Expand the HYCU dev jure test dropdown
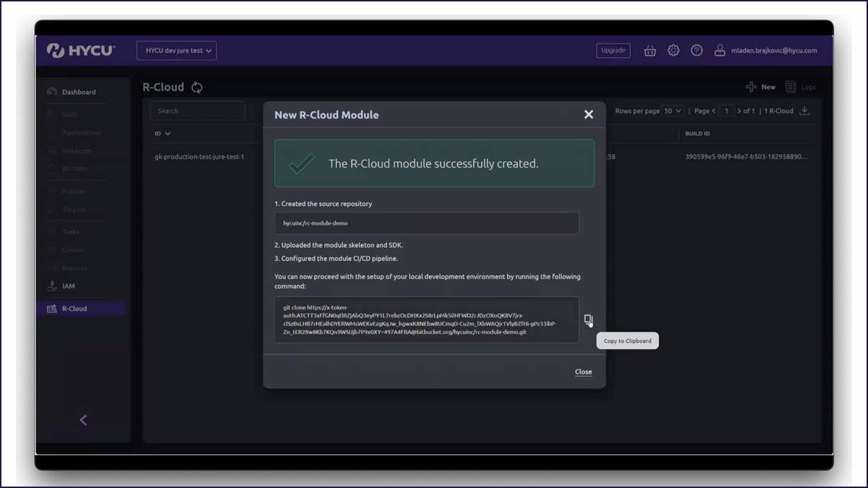 (x=176, y=51)
